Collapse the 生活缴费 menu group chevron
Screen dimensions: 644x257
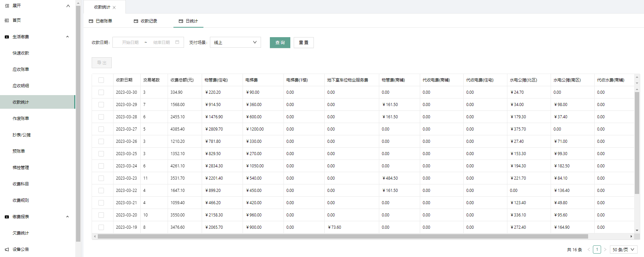click(67, 37)
